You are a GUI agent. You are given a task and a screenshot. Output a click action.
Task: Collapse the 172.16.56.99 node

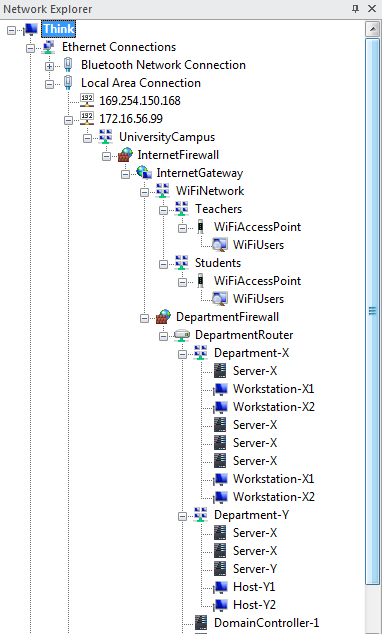tap(68, 120)
